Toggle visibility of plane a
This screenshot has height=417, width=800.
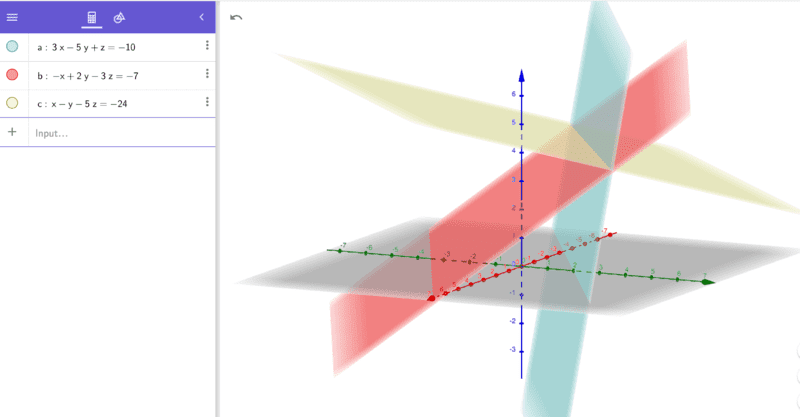[x=12, y=46]
